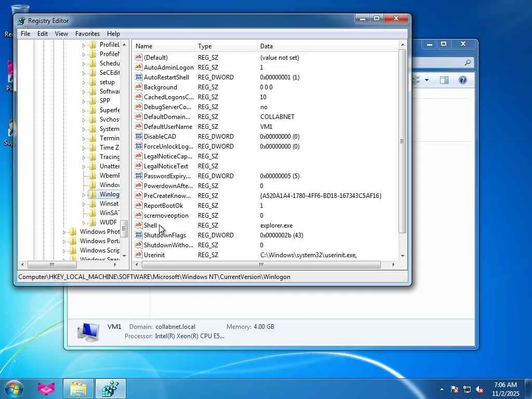Click the VM1 computer name in Explorer details
Image resolution: width=532 pixels, height=399 pixels.
114,327
